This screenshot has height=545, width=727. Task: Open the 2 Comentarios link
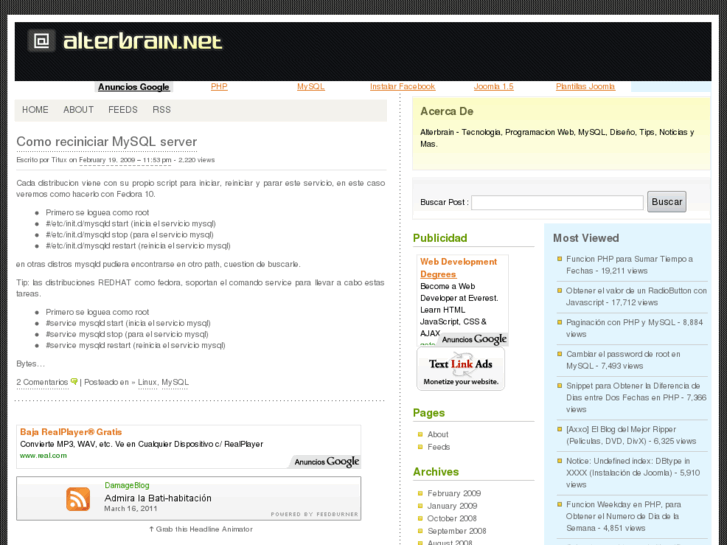42,382
